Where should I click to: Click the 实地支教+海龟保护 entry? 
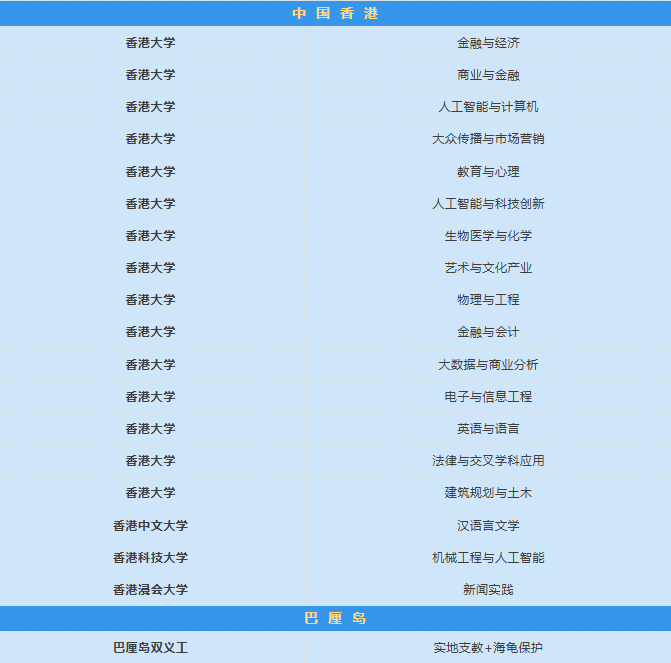488,647
